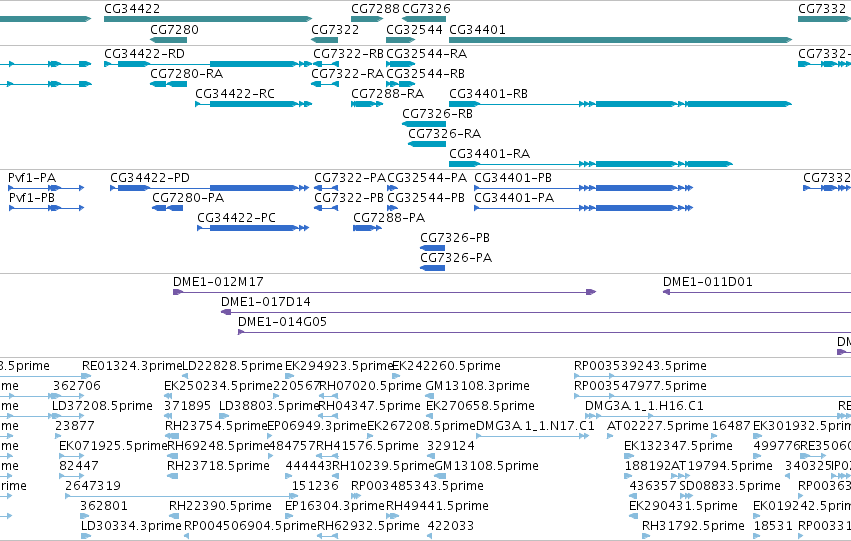Select EST SD08833.5prime

coord(730,487)
